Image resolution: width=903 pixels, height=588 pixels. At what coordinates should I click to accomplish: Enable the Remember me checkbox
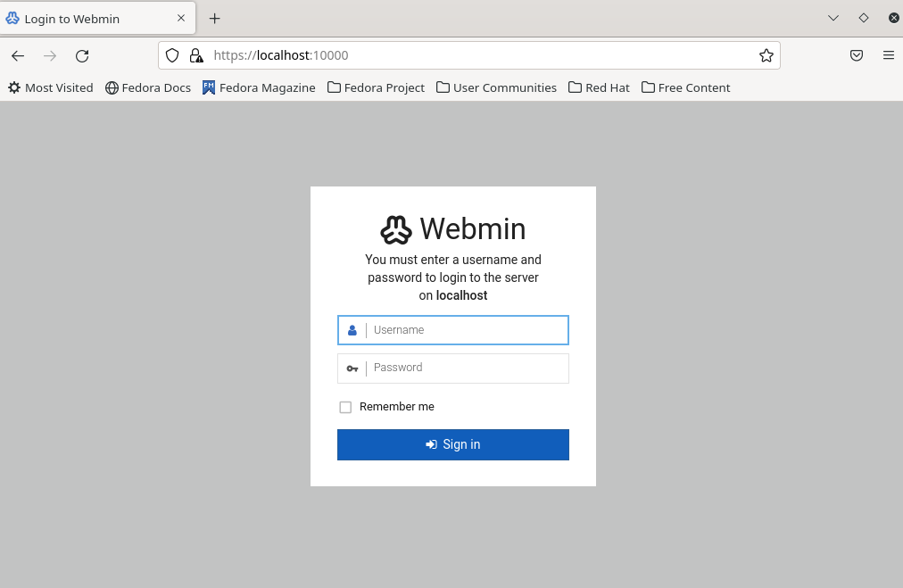345,406
